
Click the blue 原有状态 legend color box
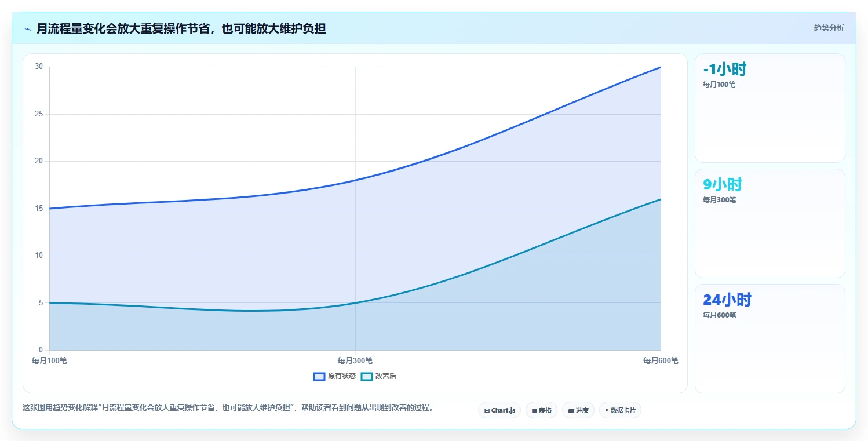point(319,376)
